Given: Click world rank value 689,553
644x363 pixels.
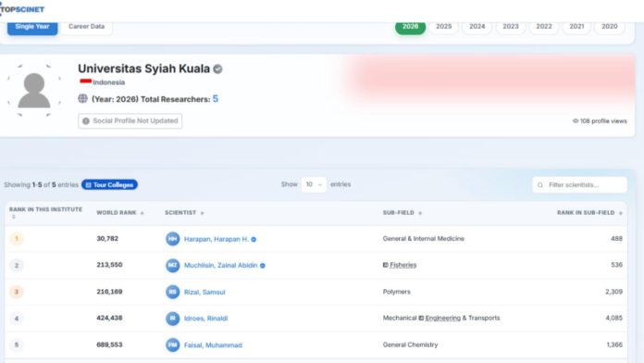Looking at the screenshot, I should [109, 344].
